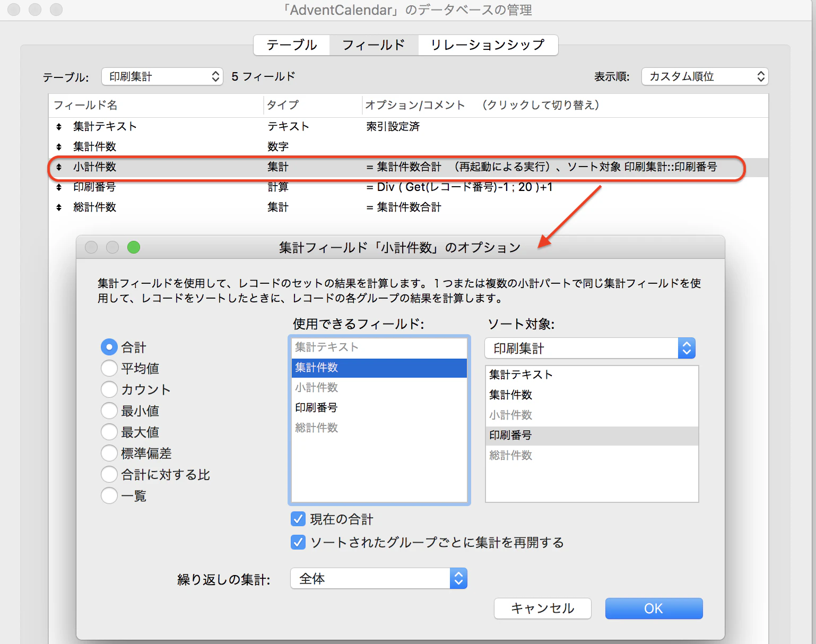Switch to the フィールド tab

click(374, 45)
